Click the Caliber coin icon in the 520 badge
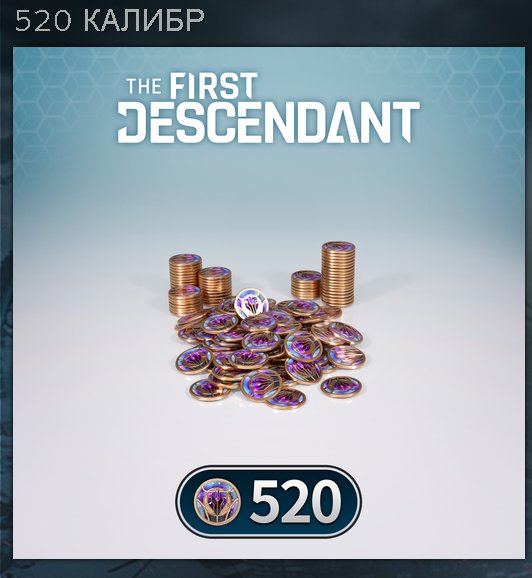 click(x=217, y=501)
